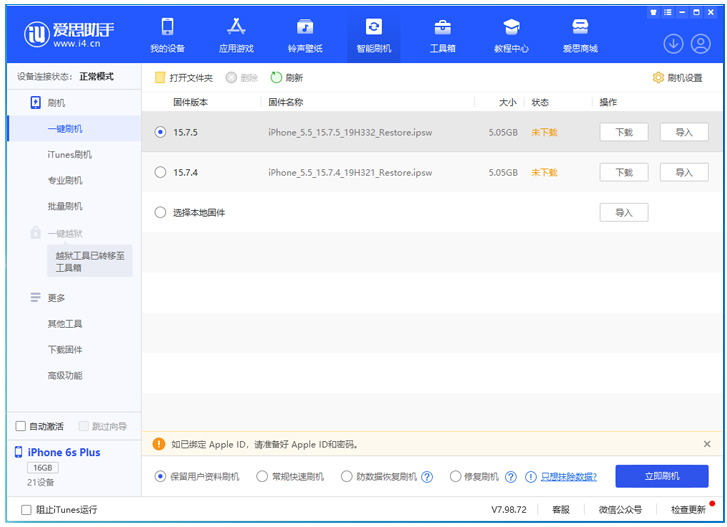727x527 pixels.
Task: Click the orange warning icon in notice bar
Action: [x=159, y=444]
